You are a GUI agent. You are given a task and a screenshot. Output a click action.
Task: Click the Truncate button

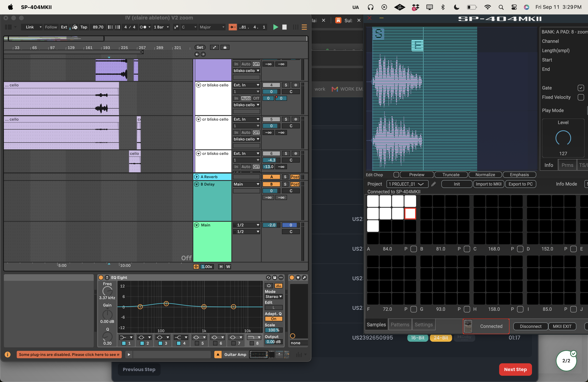click(x=451, y=175)
